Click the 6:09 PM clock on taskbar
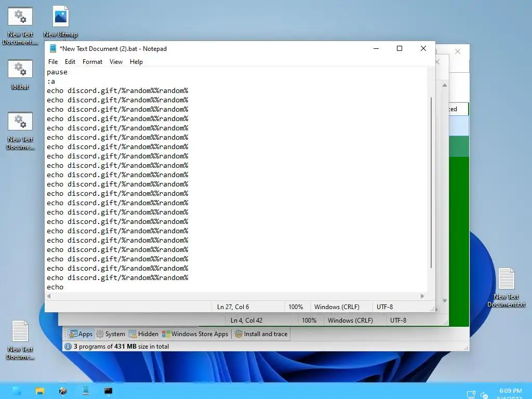 [510, 391]
